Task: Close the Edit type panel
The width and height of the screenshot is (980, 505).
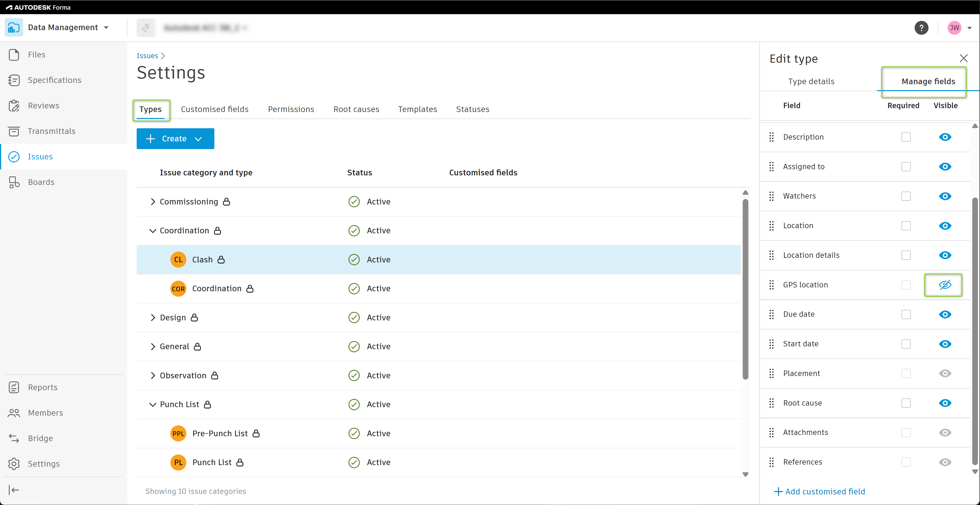Action: click(963, 58)
